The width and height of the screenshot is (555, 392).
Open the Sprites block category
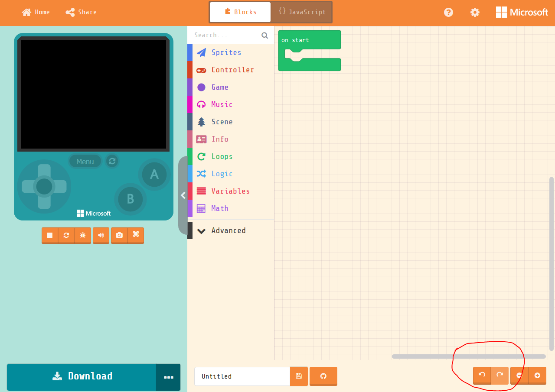pos(231,52)
